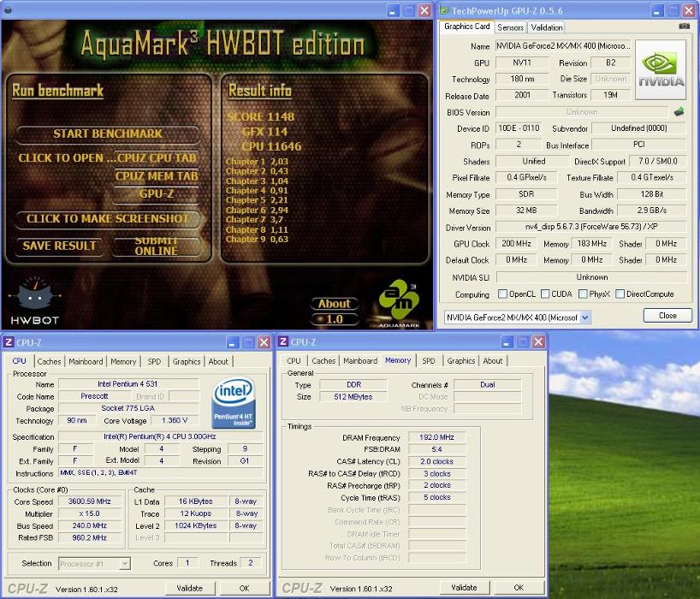Click the GPU-Z Name field value
This screenshot has height=599, width=700.
click(x=563, y=46)
